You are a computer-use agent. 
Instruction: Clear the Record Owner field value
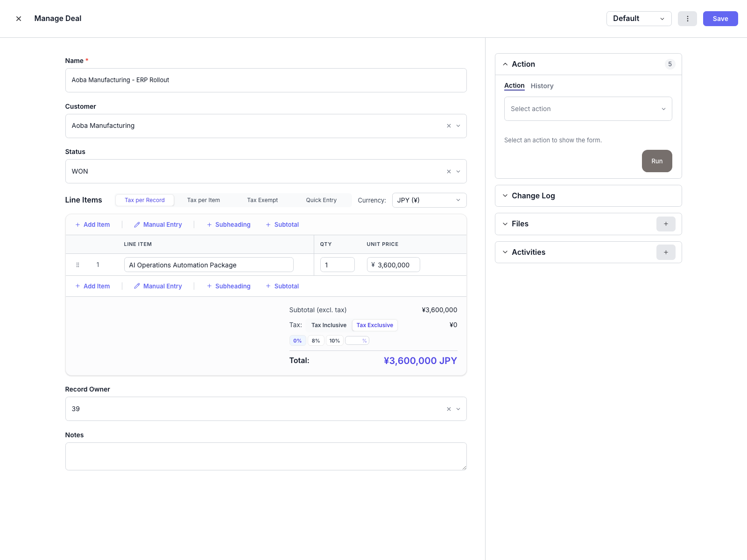point(448,408)
